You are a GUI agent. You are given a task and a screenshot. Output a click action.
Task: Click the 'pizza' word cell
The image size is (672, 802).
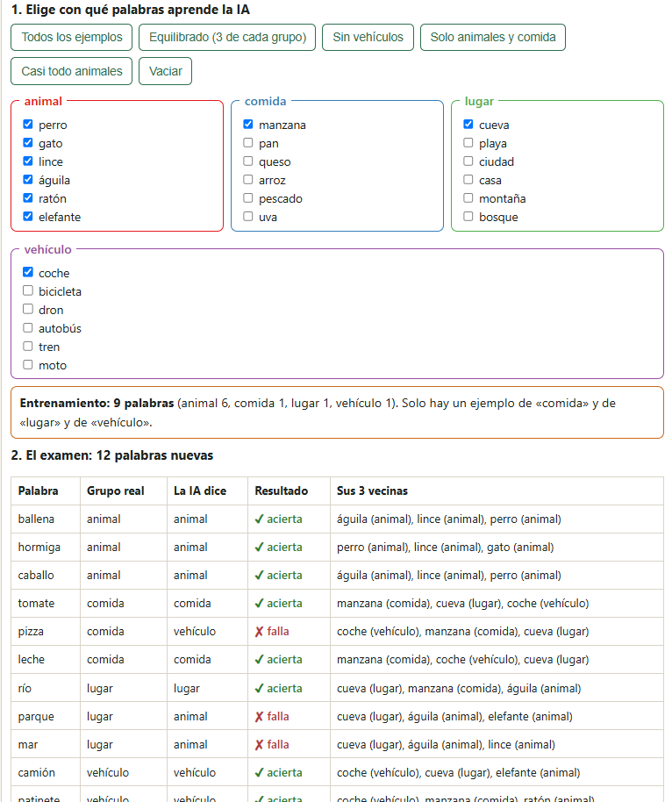click(x=46, y=632)
